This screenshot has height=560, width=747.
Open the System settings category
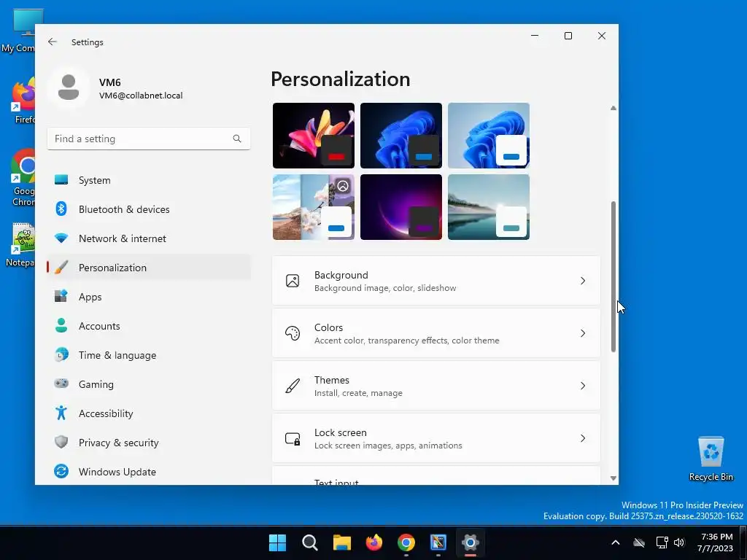point(149,180)
